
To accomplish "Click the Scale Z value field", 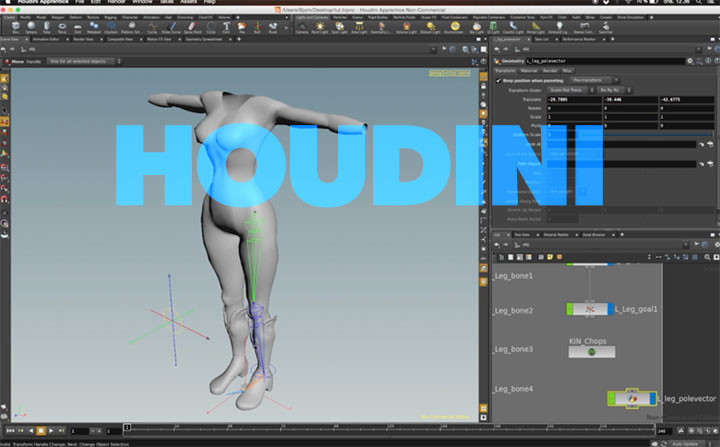I will click(686, 117).
